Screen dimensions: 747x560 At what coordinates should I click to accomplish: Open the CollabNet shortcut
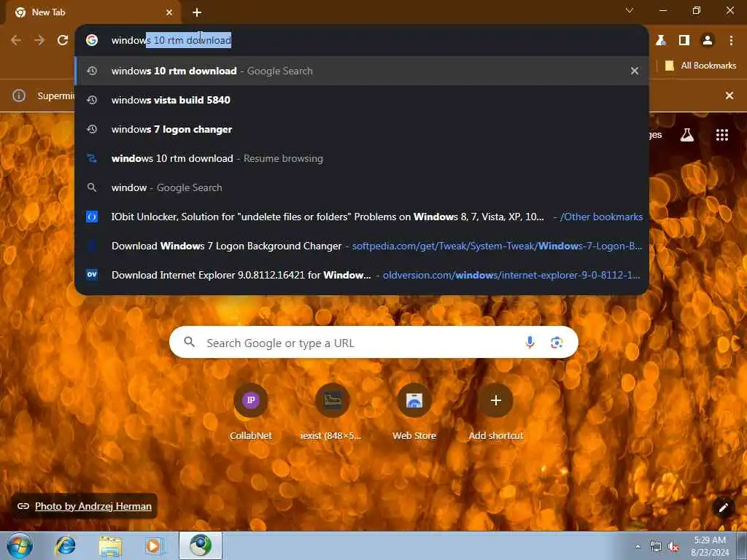point(251,413)
